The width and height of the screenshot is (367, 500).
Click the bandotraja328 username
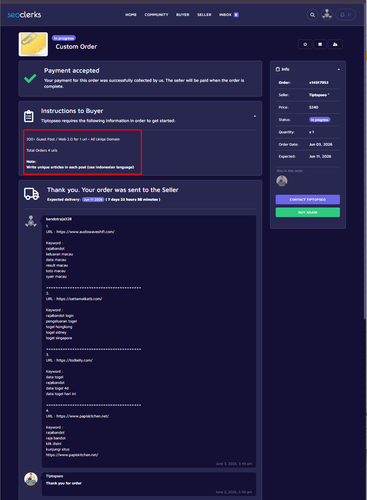[59, 219]
